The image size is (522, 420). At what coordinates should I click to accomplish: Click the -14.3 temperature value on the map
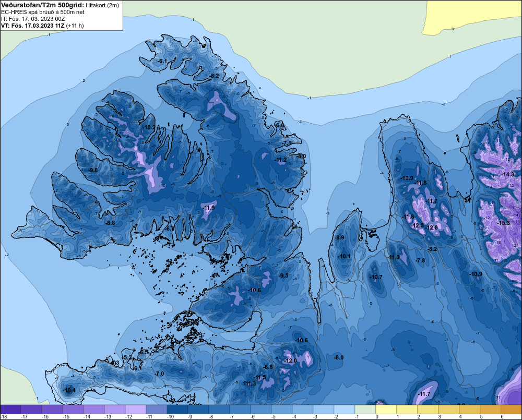[508, 174]
